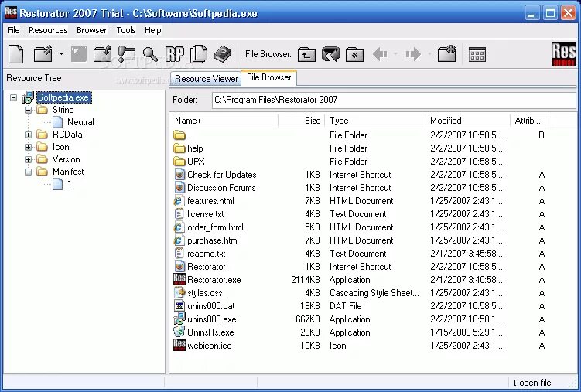Click the starred favorites folder icon
Screen dimensions: 581x392
354,54
